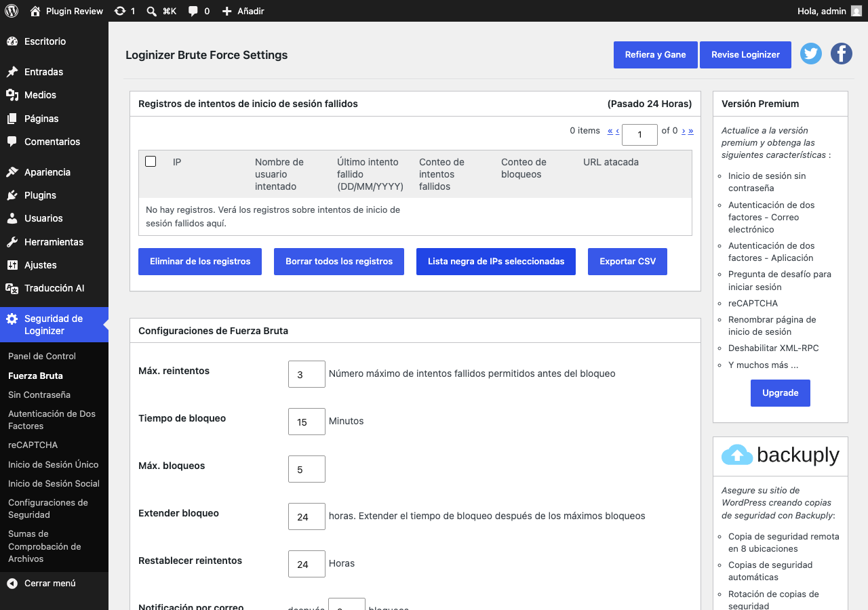Click the Configuraciones de Fuerza Bruta heading
The image size is (868, 610).
click(x=213, y=331)
